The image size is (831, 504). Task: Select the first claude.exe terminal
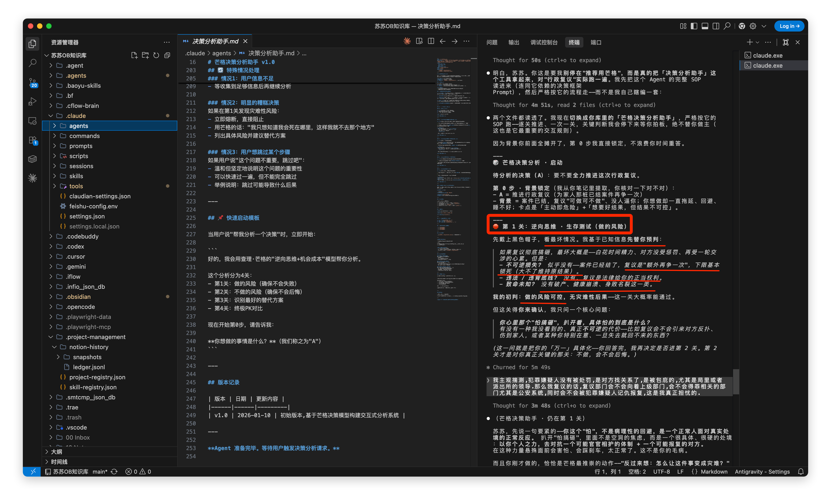coord(774,55)
